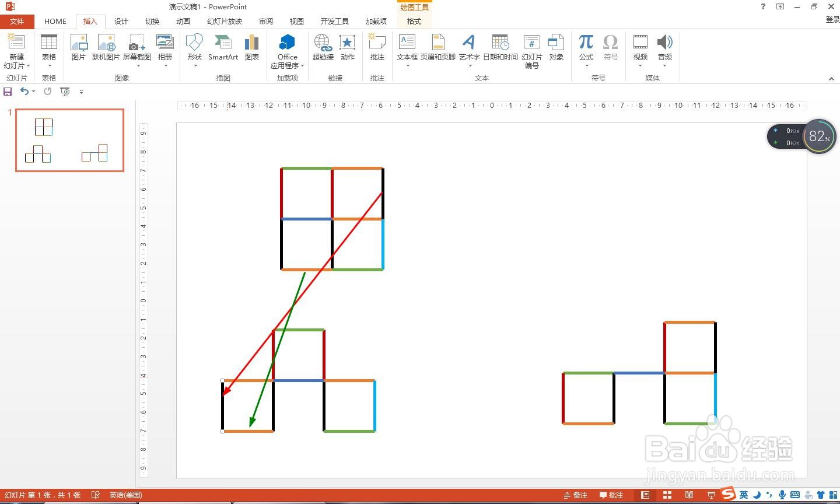The width and height of the screenshot is (840, 504).
Task: Expand the New Slide (新建幻灯片) dropdown arrow
Action: [28, 66]
